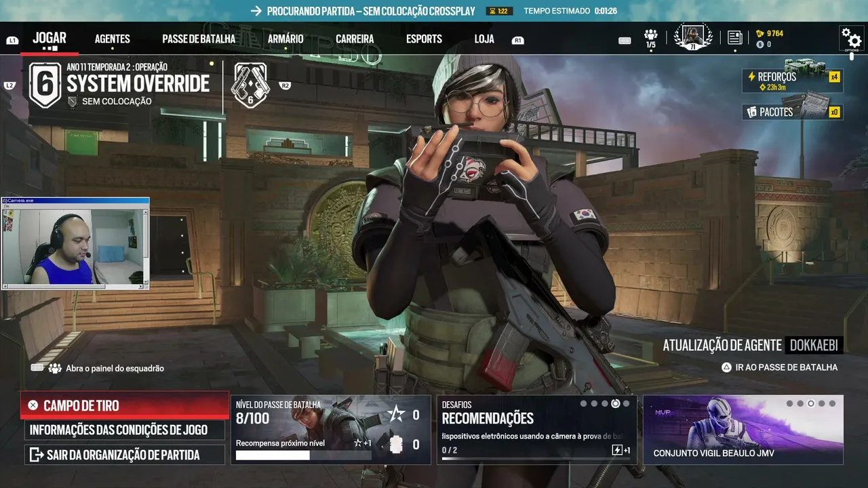Go to the Carreira tab
The image size is (868, 488).
tap(355, 39)
